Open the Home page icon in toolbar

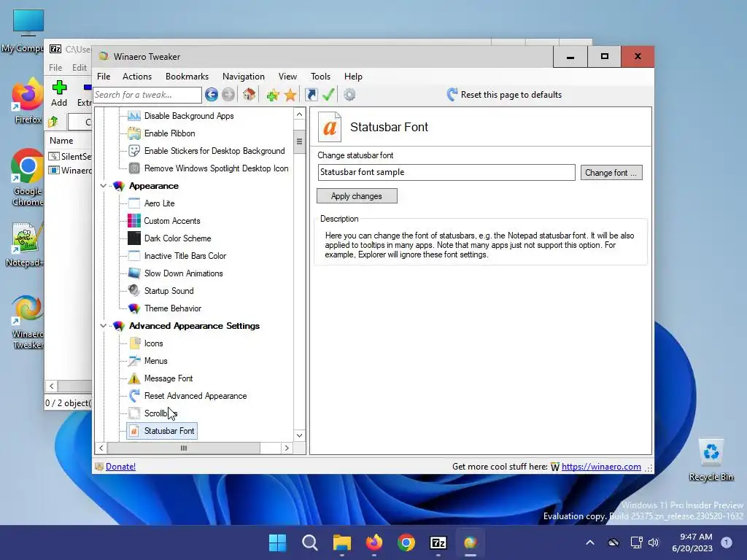[249, 94]
